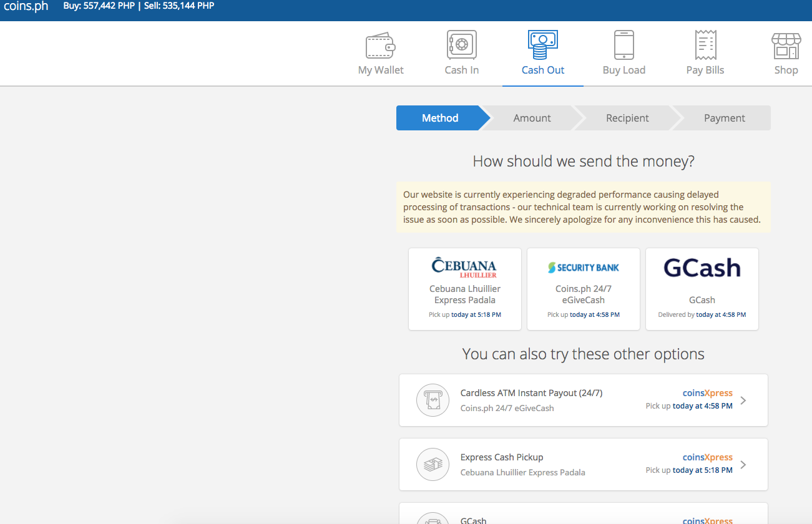Click the My Wallet label
812x524 pixels.
381,70
